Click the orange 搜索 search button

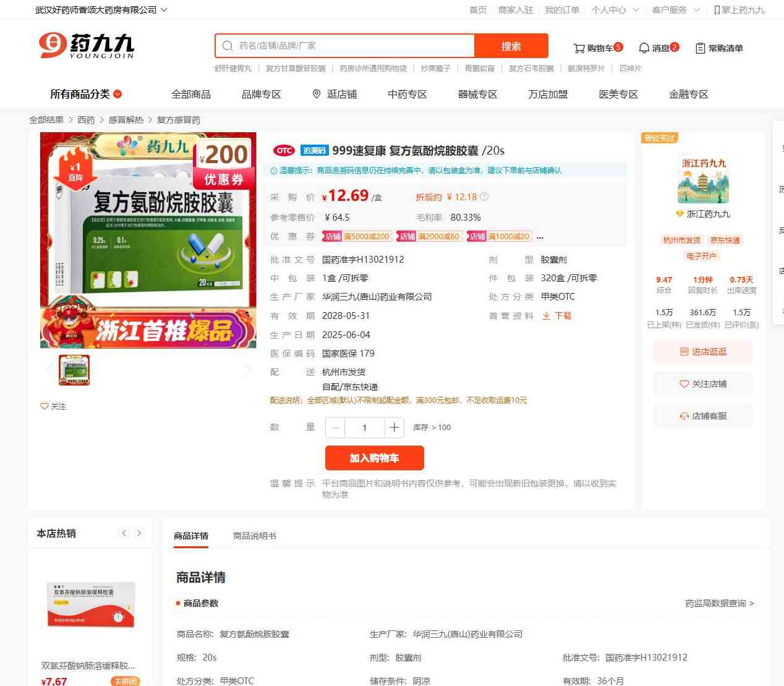(x=511, y=46)
